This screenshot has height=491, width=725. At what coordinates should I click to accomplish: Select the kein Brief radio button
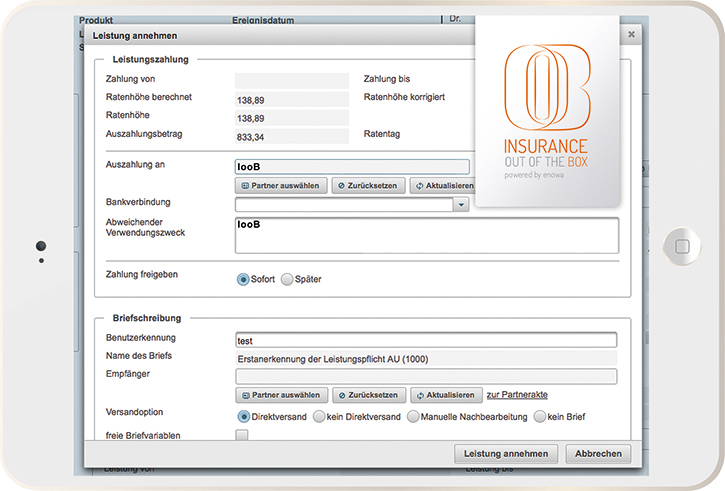click(x=540, y=416)
